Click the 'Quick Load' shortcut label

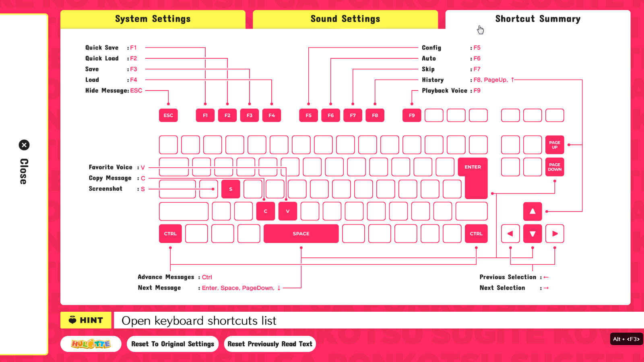coord(102,58)
